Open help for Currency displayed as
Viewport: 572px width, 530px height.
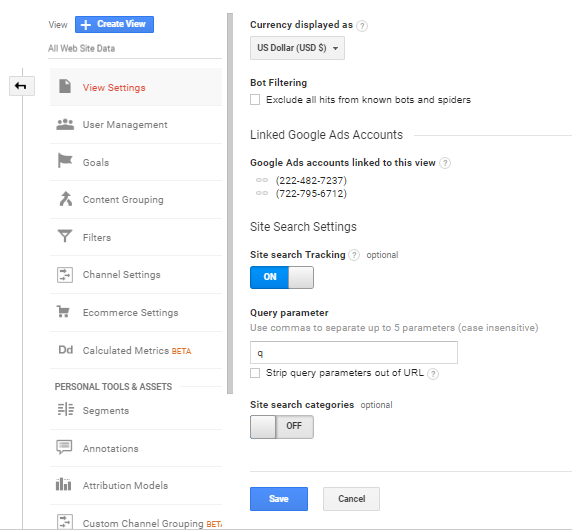pyautogui.click(x=362, y=26)
